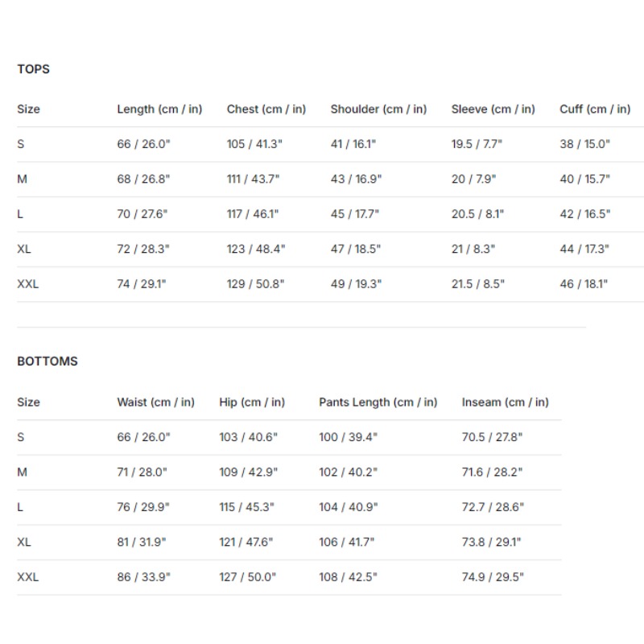Select the XXL row in Tops table
Image resolution: width=644 pixels, height=644 pixels.
pos(330,284)
